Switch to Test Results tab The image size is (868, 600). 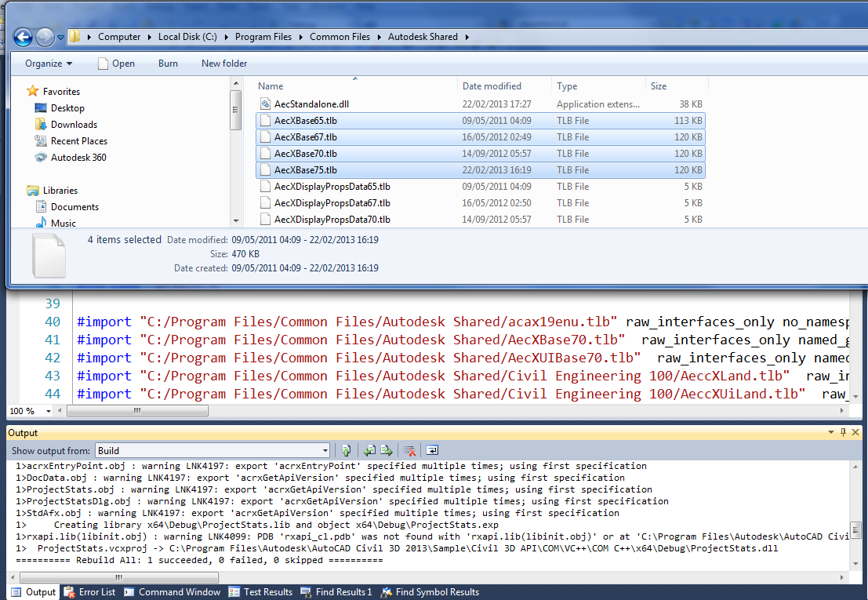(260, 592)
